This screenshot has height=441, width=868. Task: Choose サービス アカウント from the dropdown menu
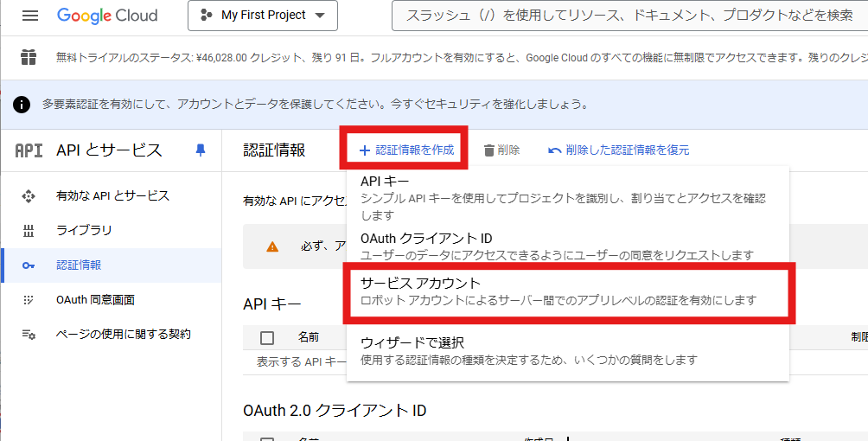click(x=568, y=291)
